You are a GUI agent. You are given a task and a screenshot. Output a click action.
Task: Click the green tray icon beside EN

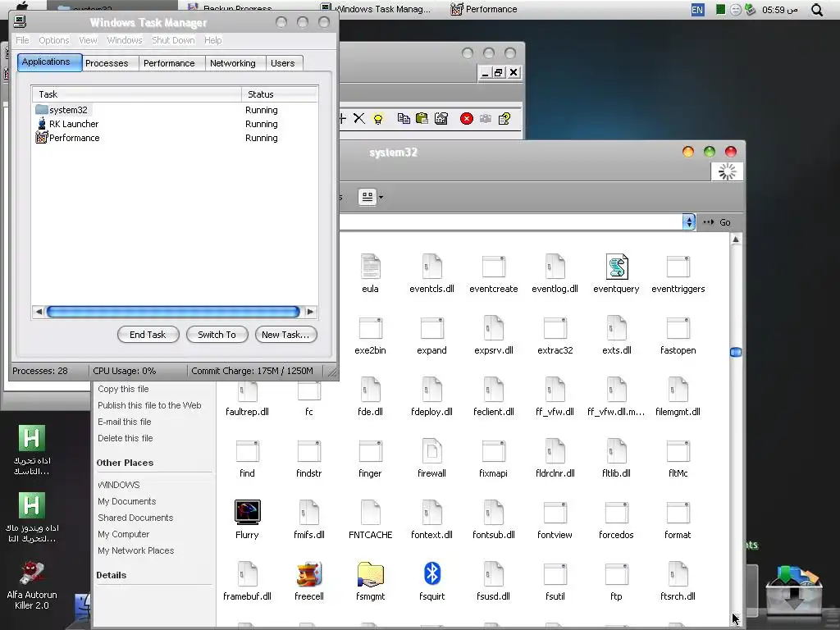pos(720,9)
